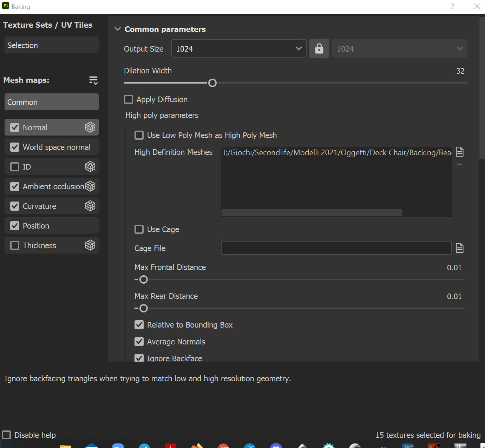The height and width of the screenshot is (448, 485).
Task: Adjust the Dilation Width slider handle
Action: tap(212, 83)
